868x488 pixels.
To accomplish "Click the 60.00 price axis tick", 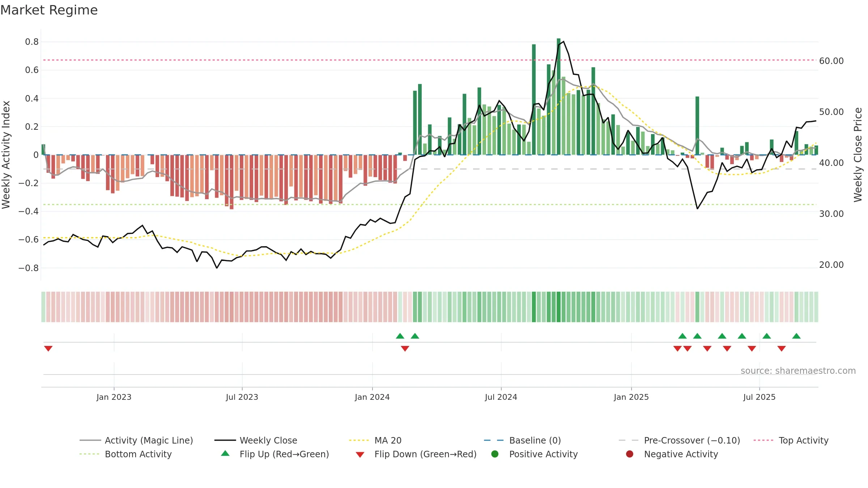I will pos(831,61).
